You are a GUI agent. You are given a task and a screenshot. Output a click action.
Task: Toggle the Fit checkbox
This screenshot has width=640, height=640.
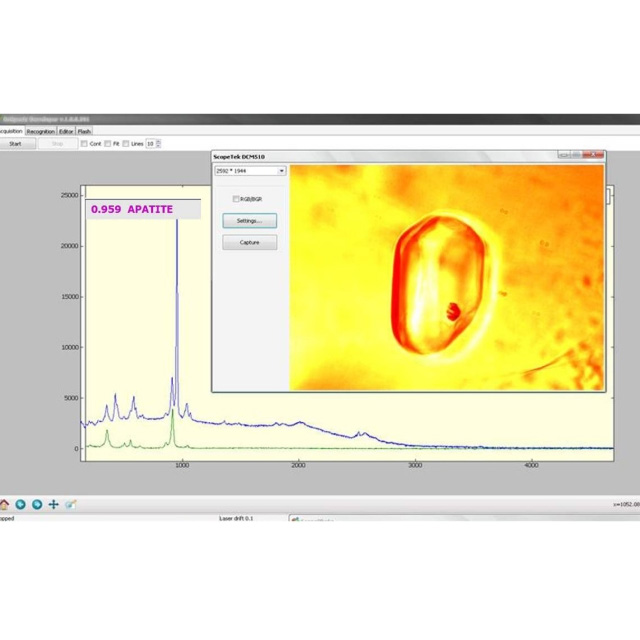point(108,144)
